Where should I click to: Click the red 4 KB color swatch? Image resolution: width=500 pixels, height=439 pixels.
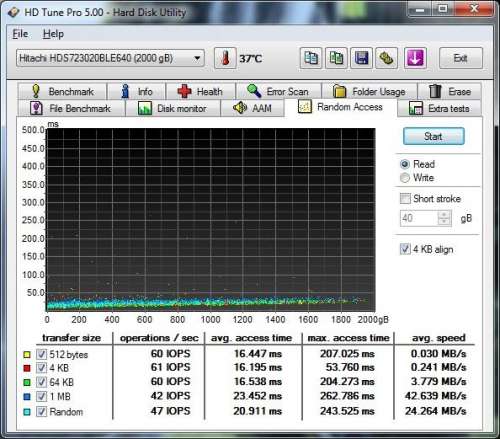(x=27, y=368)
